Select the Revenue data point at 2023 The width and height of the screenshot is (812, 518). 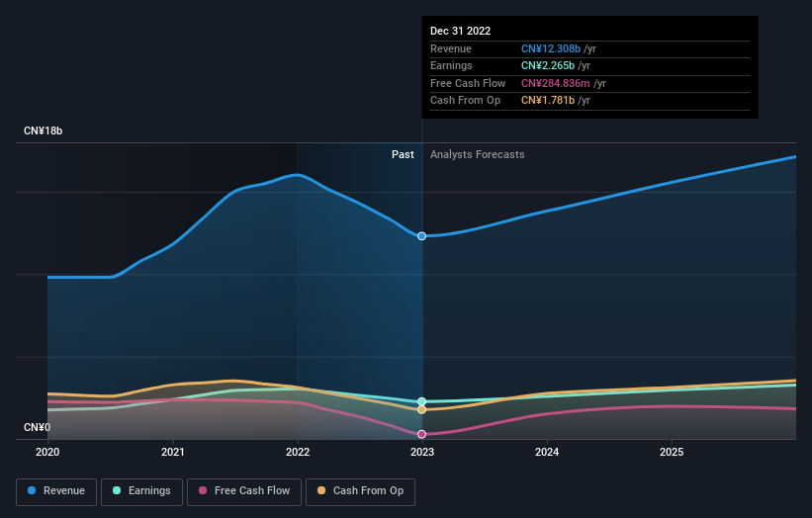coord(422,236)
